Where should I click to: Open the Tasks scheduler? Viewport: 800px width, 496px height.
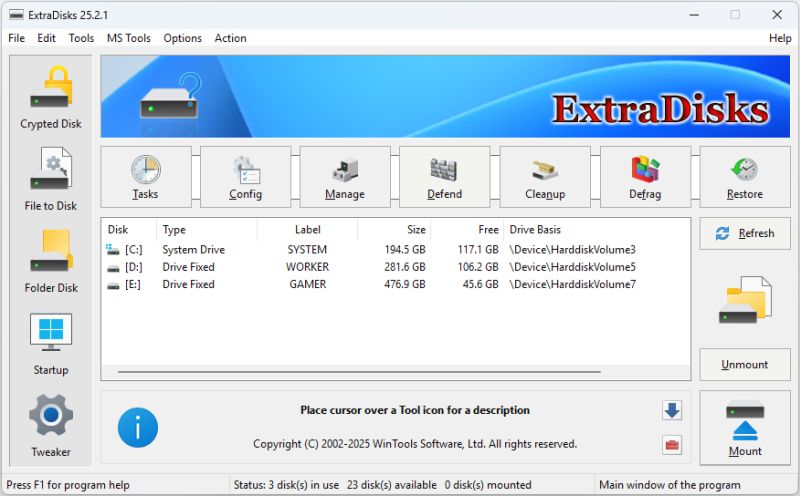(x=145, y=178)
